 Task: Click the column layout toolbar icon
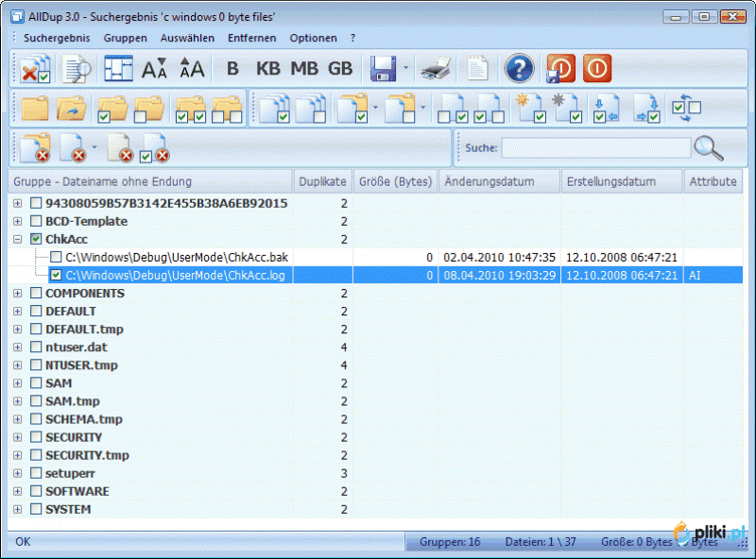pyautogui.click(x=118, y=68)
